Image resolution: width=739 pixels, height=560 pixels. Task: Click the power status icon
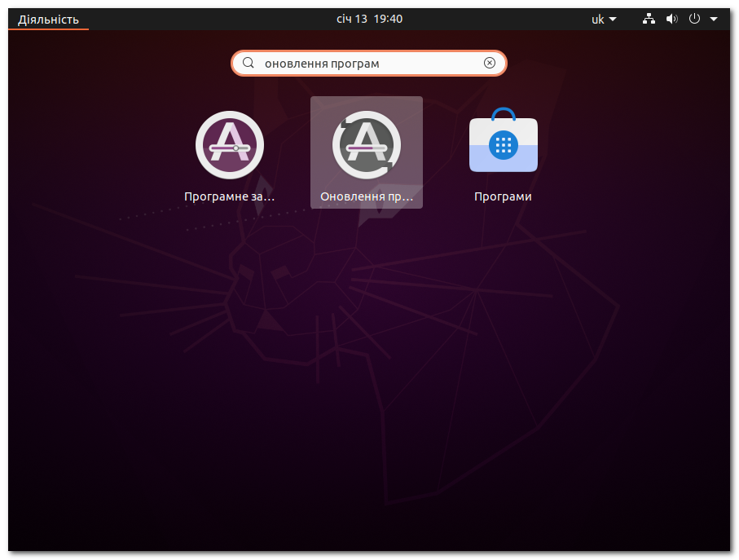point(694,18)
